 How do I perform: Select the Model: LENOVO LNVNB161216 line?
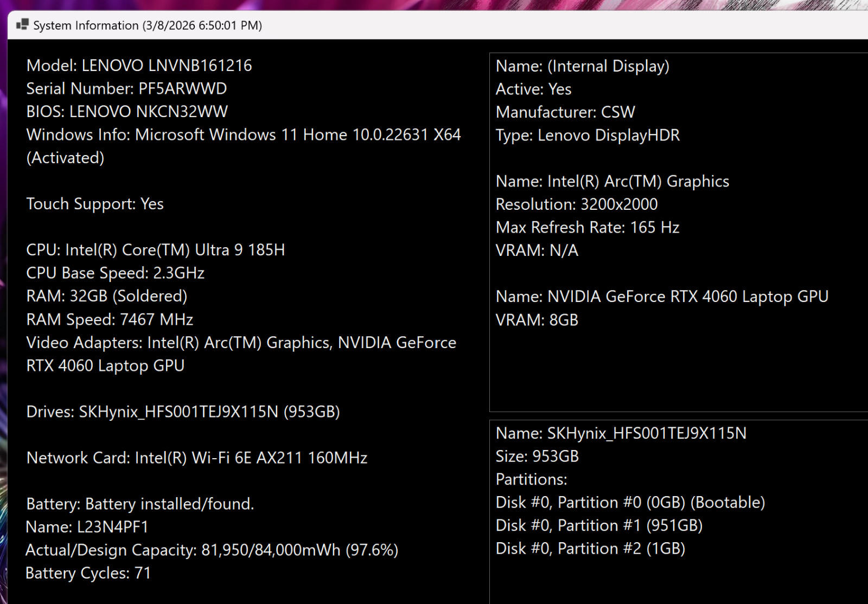(139, 66)
